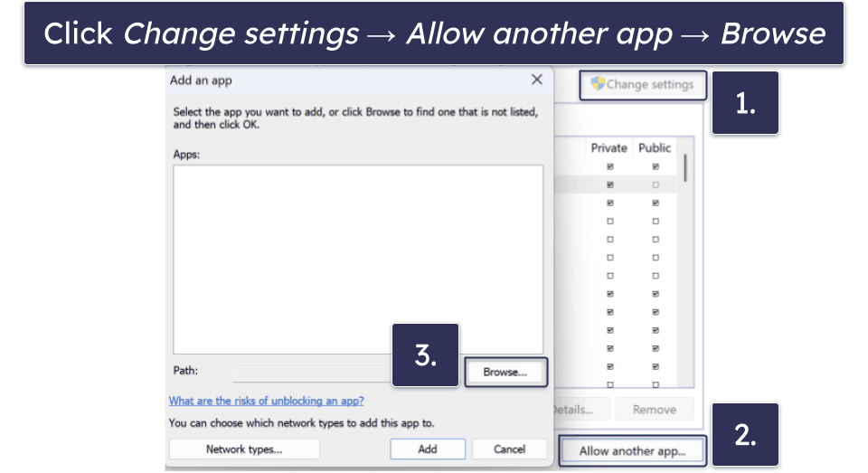Click the Add button
The image size is (868, 473).
(428, 449)
